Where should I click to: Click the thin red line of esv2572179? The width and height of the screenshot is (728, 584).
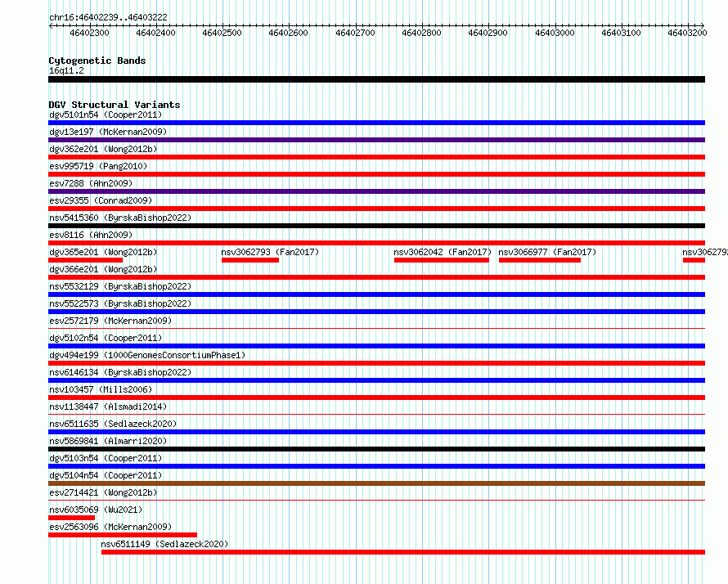point(376,329)
